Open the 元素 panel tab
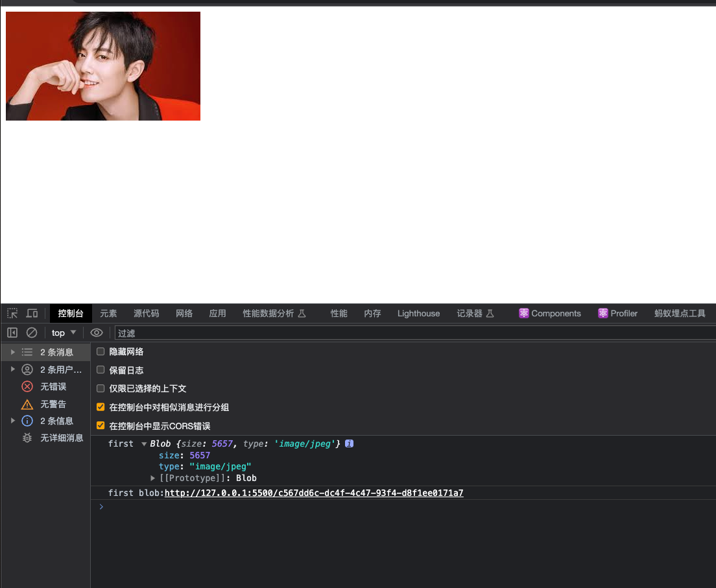Image resolution: width=716 pixels, height=588 pixels. click(x=108, y=313)
